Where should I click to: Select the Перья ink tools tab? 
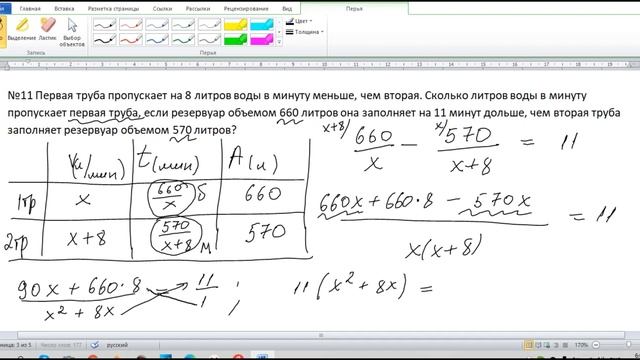(354, 9)
